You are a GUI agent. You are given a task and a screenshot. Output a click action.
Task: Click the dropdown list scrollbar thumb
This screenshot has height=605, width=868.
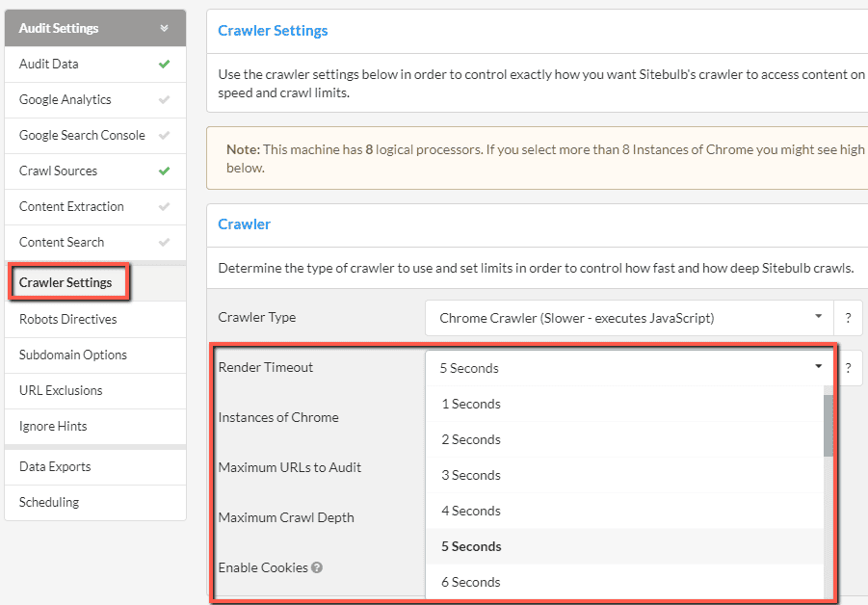pos(829,424)
